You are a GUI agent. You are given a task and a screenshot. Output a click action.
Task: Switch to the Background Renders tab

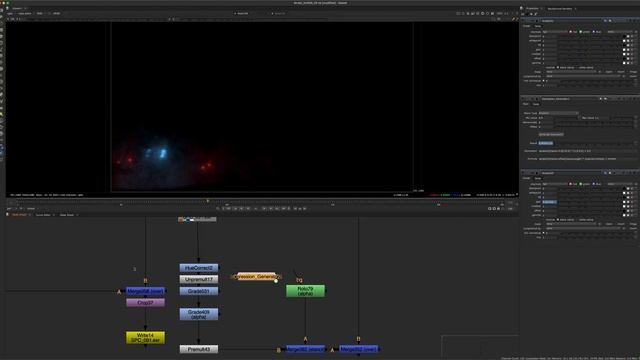[560, 9]
